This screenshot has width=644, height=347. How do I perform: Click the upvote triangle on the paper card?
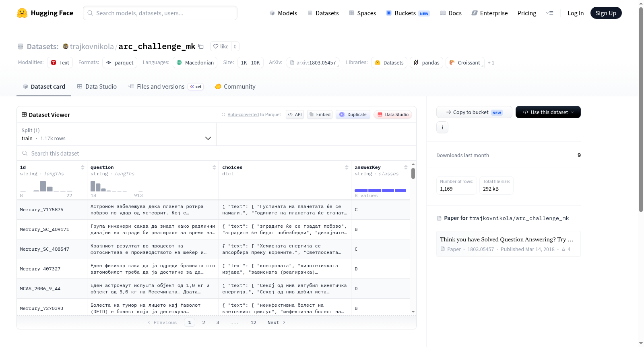563,249
